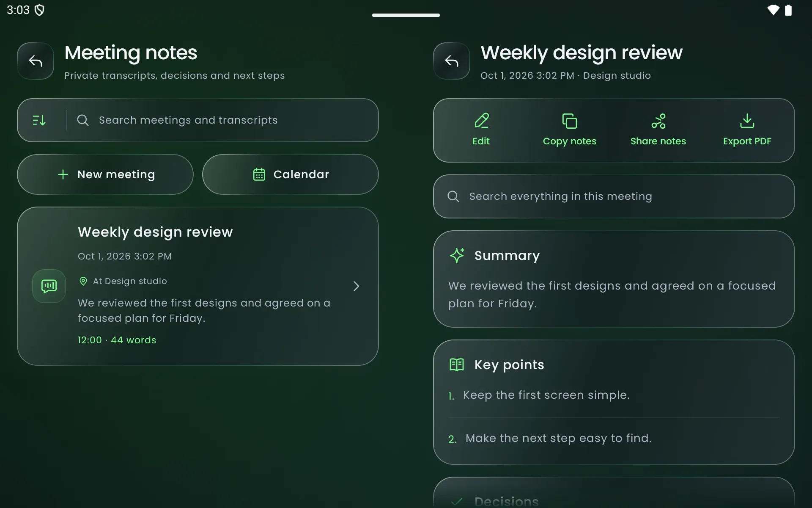Click the magnifier icon in meeting search
This screenshot has height=508, width=812.
pyautogui.click(x=453, y=196)
